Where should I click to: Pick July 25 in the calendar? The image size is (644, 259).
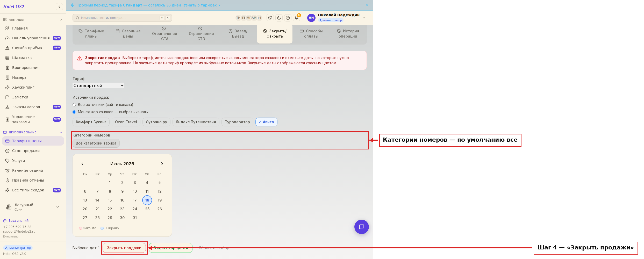pyautogui.click(x=147, y=209)
